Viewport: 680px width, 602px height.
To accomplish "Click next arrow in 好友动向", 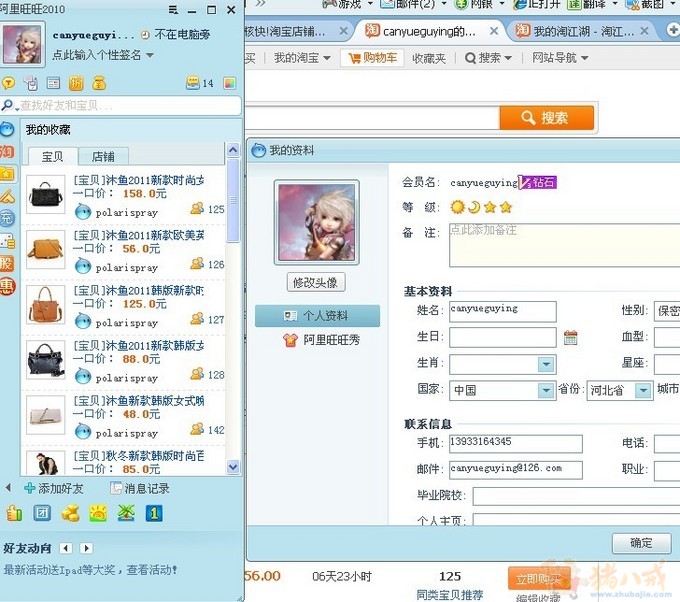I will pyautogui.click(x=86, y=548).
